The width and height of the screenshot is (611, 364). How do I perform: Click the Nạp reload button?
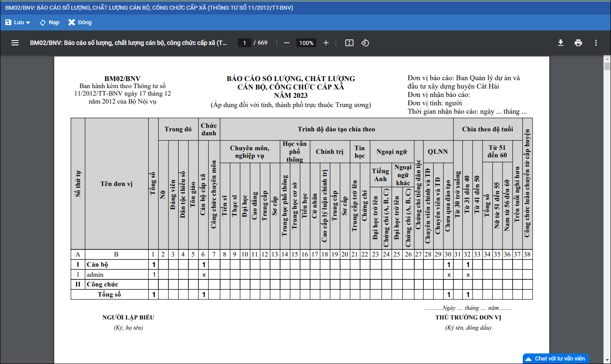tap(49, 22)
